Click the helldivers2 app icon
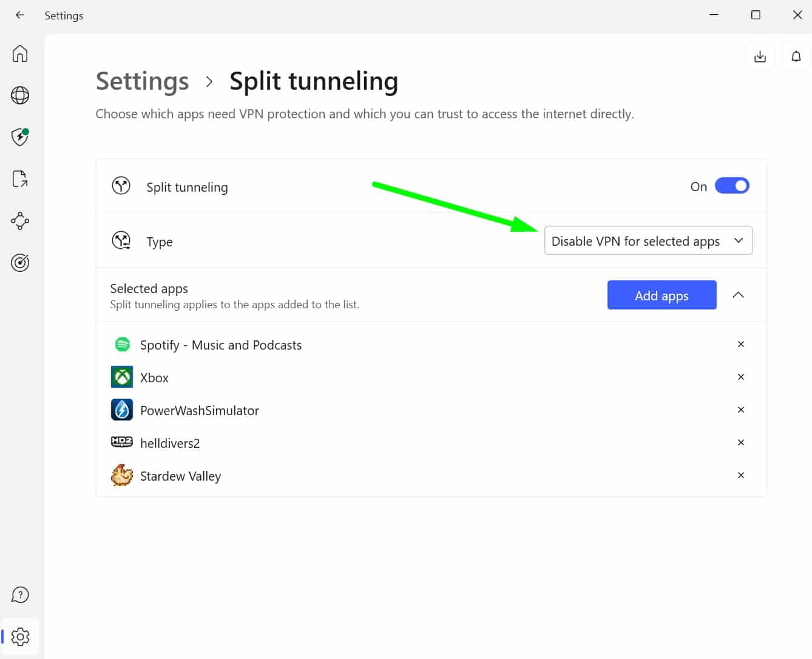 click(x=122, y=442)
